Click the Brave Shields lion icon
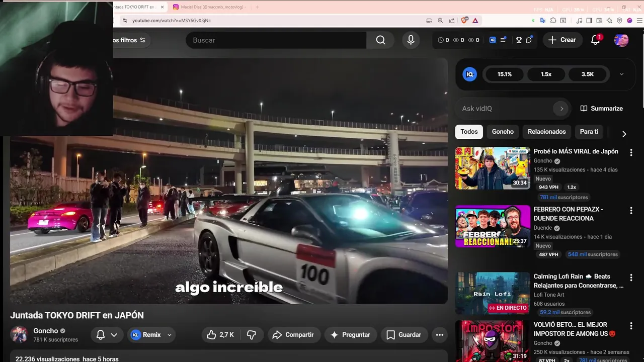Image resolution: width=644 pixels, height=362 pixels. [464, 21]
